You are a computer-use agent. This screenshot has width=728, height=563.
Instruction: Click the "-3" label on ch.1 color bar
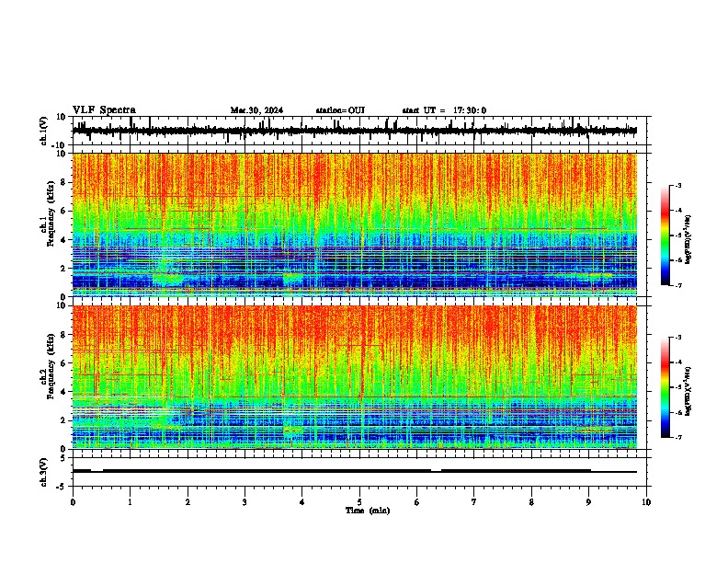(678, 186)
